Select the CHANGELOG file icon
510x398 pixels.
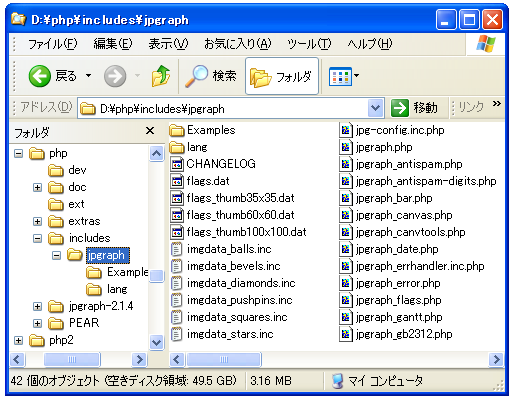(177, 164)
